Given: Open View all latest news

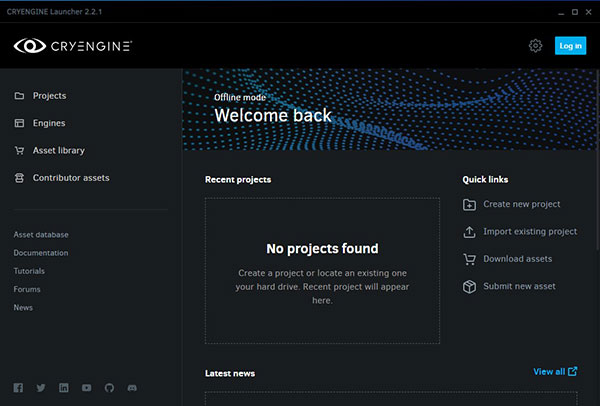Looking at the screenshot, I should (555, 372).
